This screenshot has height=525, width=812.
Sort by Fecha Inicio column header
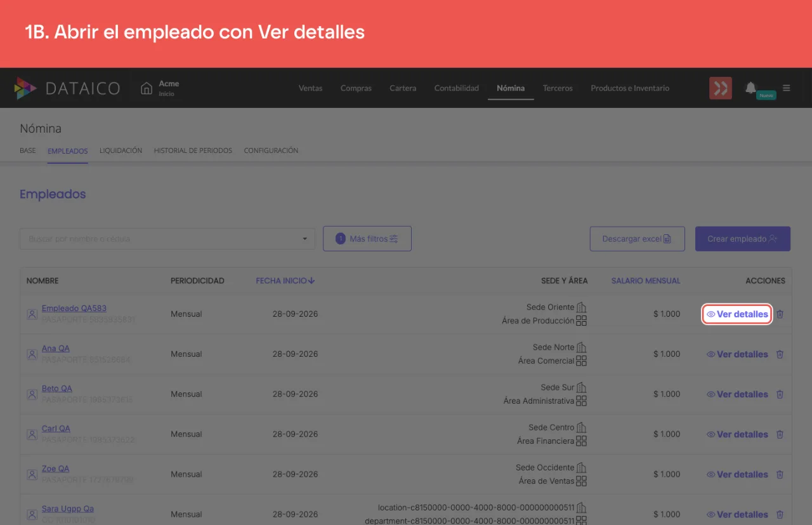coord(285,281)
